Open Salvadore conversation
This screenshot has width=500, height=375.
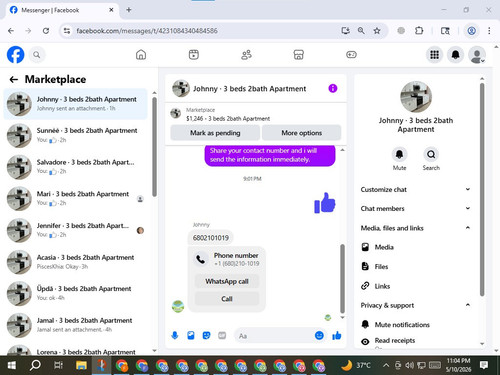(x=75, y=167)
